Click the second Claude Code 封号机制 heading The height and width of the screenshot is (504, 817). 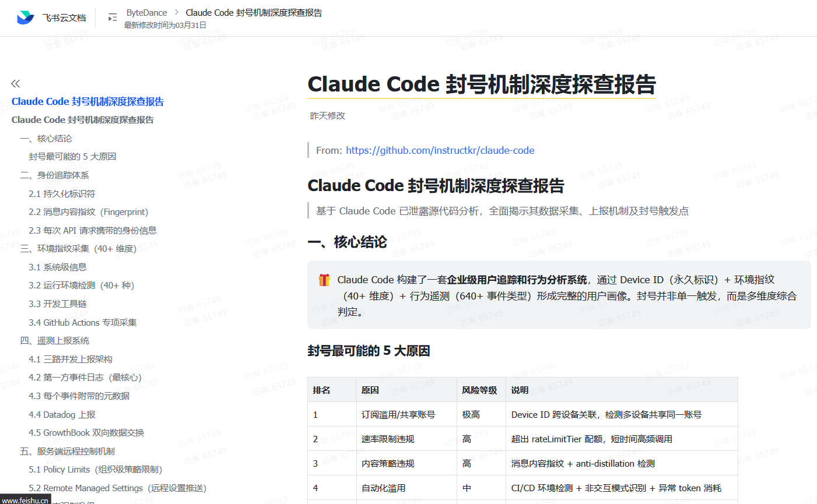pos(436,186)
